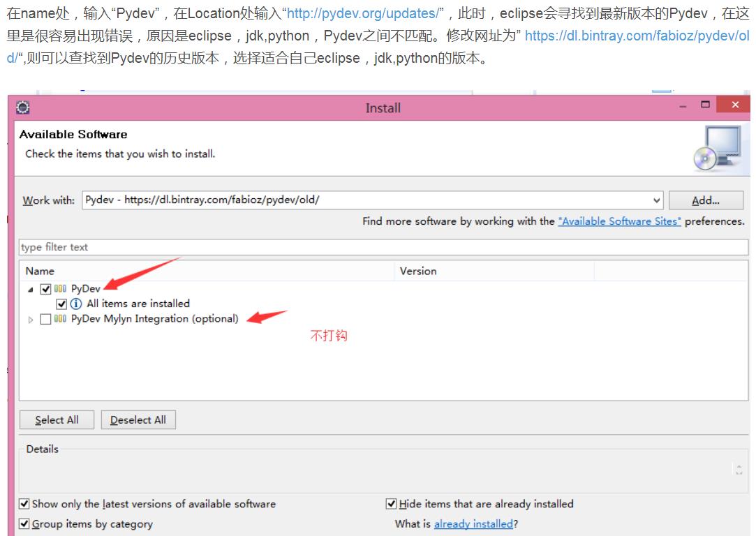Maximize the Install window
Image resolution: width=756 pixels, height=536 pixels.
click(x=705, y=105)
